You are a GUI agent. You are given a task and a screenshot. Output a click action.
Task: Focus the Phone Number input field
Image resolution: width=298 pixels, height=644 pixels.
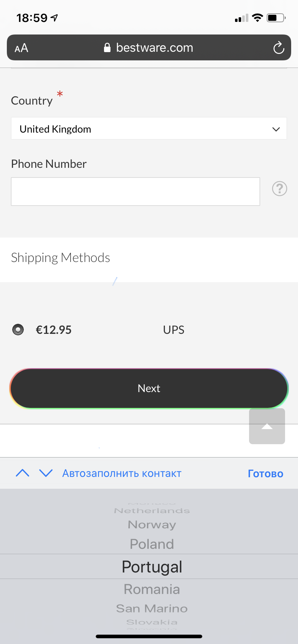(135, 192)
